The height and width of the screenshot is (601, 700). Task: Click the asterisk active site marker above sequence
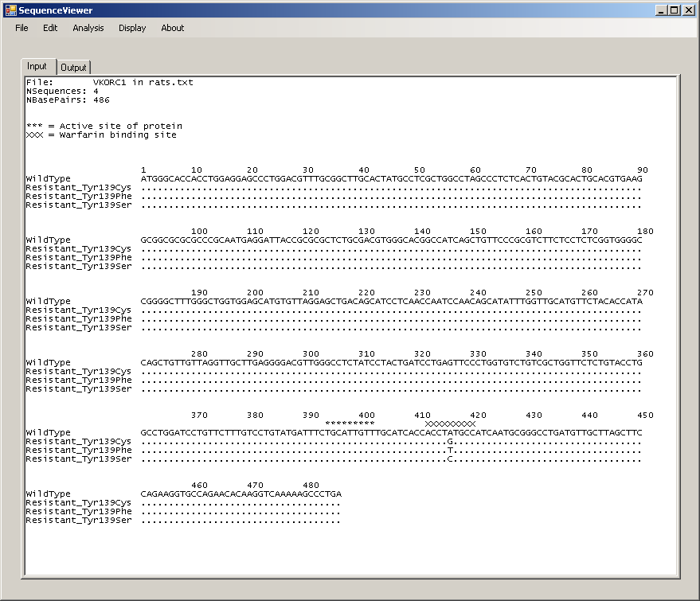pyautogui.click(x=350, y=423)
